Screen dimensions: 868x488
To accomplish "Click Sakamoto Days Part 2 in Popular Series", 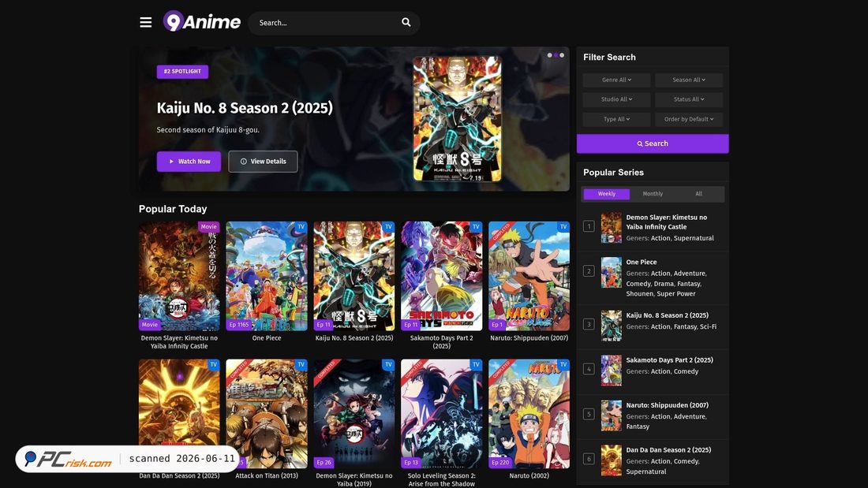I will 669,360.
